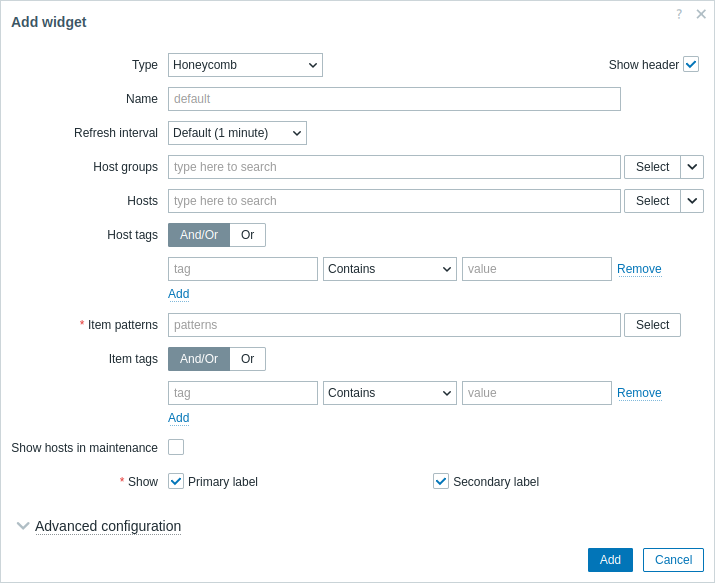Click the help question mark icon
Viewport: 715px width, 583px height.
[679, 14]
